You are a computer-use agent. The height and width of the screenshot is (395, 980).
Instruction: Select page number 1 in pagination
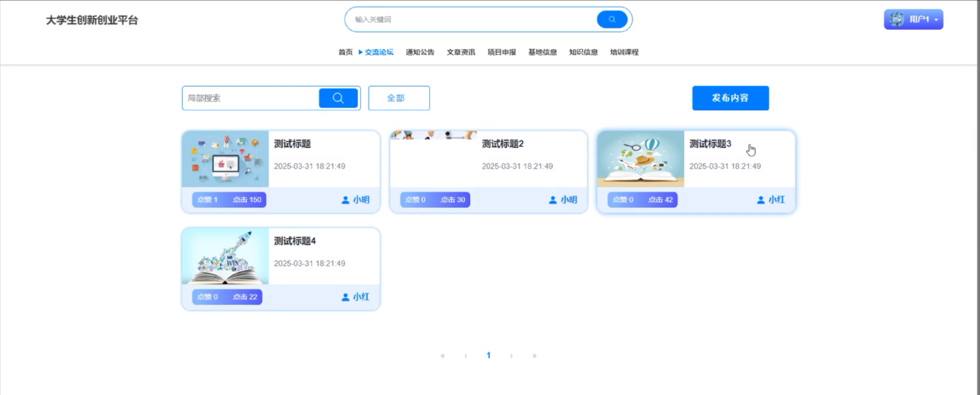[488, 355]
